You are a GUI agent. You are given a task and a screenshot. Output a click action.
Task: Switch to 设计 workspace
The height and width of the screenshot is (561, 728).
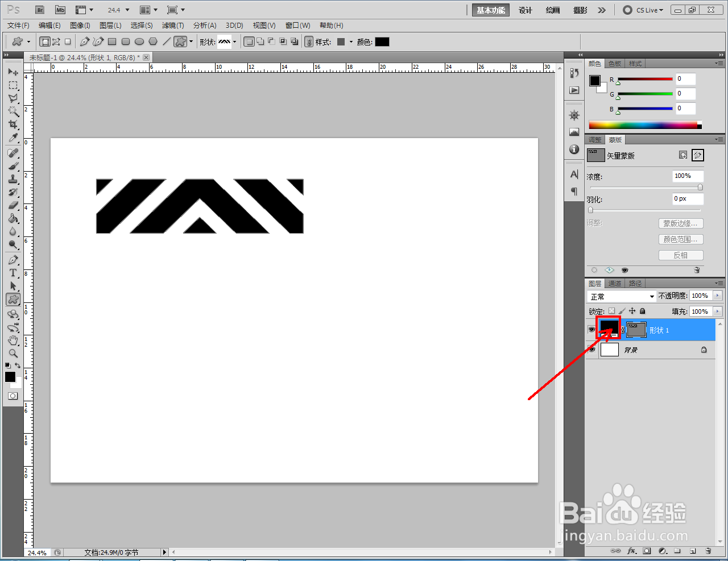[x=526, y=10]
